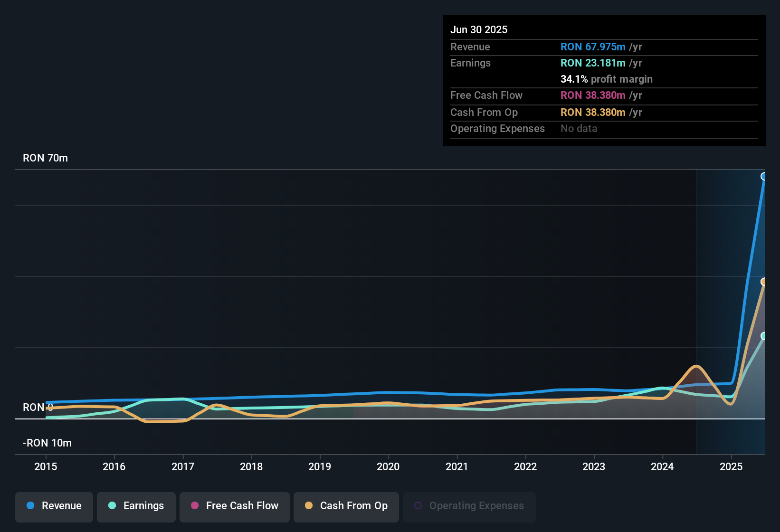Click the orange Cash From Op legend dot
Screen dimensions: 780x532
pyautogui.click(x=309, y=506)
